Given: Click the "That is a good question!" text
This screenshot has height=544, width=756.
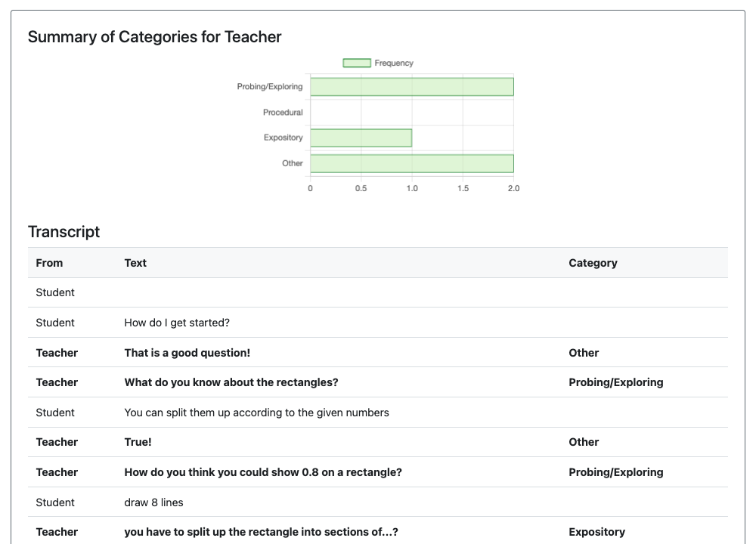Looking at the screenshot, I should [x=187, y=353].
